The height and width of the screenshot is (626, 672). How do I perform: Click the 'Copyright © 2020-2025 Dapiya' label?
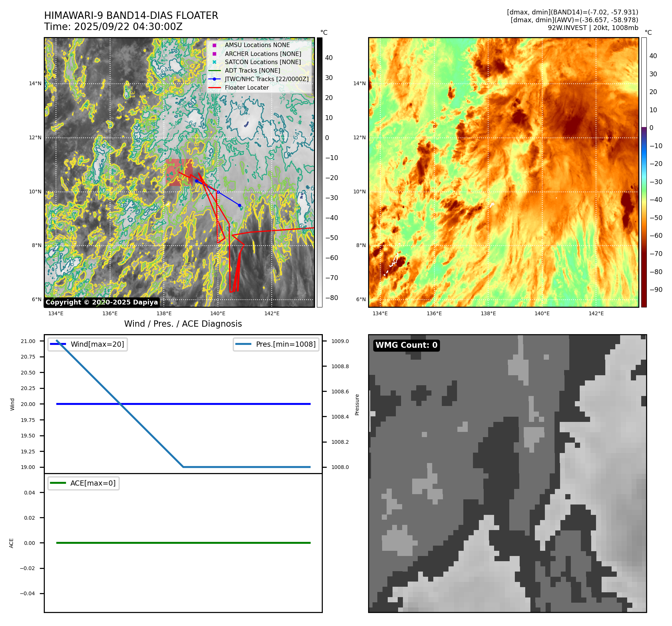tap(102, 302)
